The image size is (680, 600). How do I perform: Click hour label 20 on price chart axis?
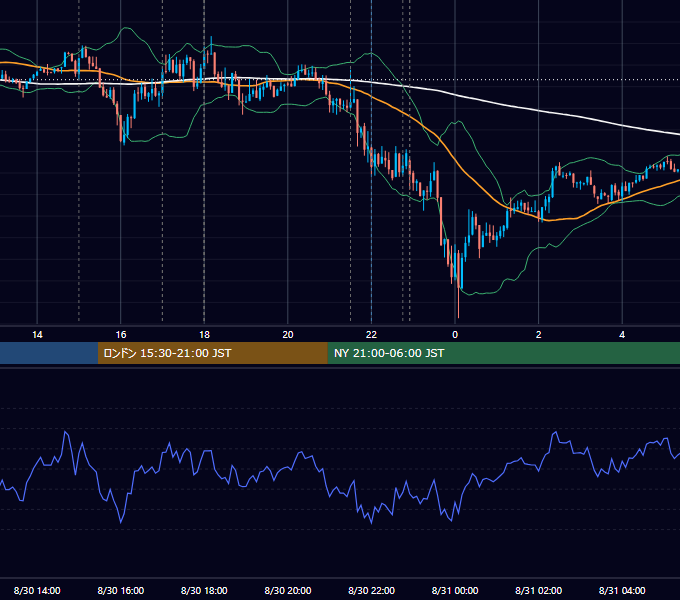(x=288, y=335)
